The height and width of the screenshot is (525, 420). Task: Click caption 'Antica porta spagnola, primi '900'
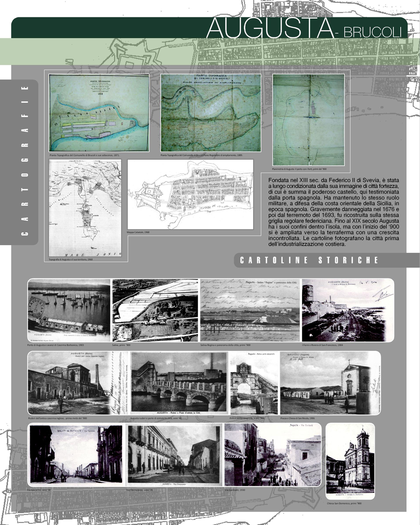(x=247, y=418)
